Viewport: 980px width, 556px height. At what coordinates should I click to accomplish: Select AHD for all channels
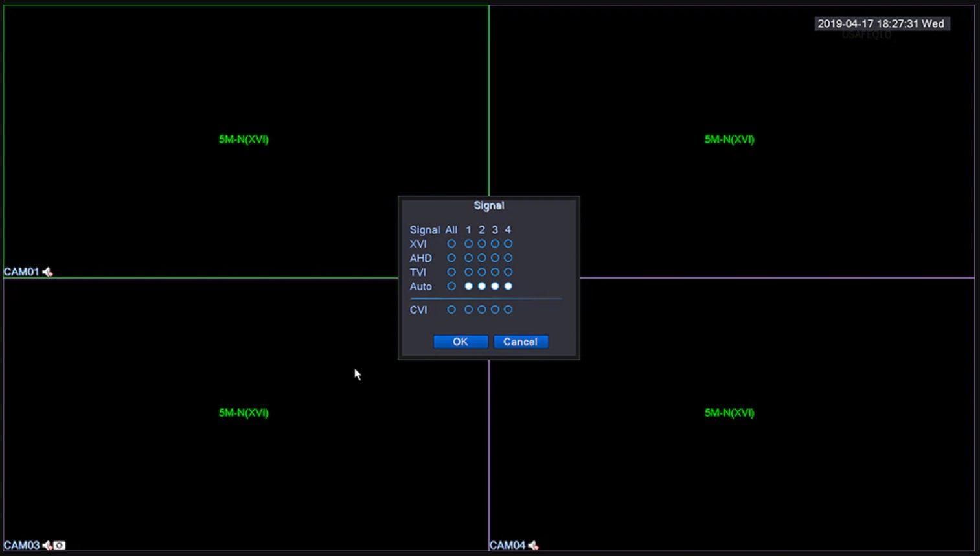click(x=451, y=258)
